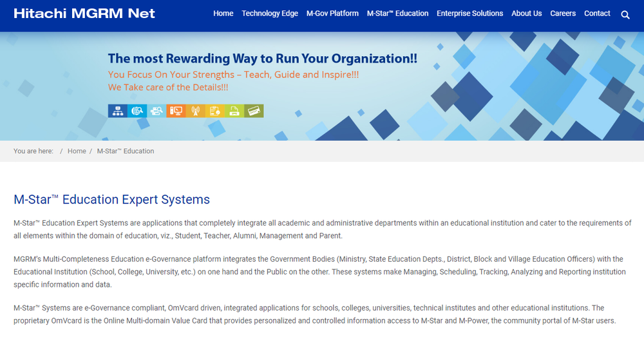Click the clipboard checkmark icon in banner

(x=215, y=111)
